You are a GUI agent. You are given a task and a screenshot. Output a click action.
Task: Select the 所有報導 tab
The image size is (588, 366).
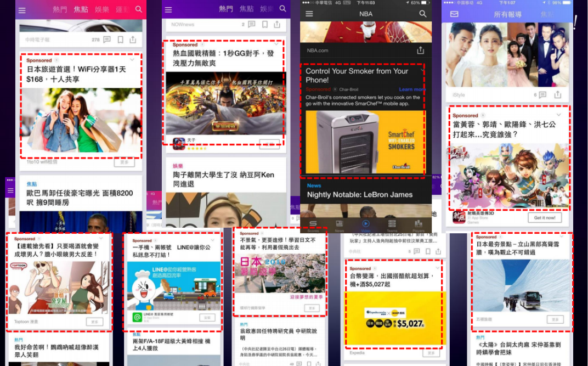pos(507,15)
